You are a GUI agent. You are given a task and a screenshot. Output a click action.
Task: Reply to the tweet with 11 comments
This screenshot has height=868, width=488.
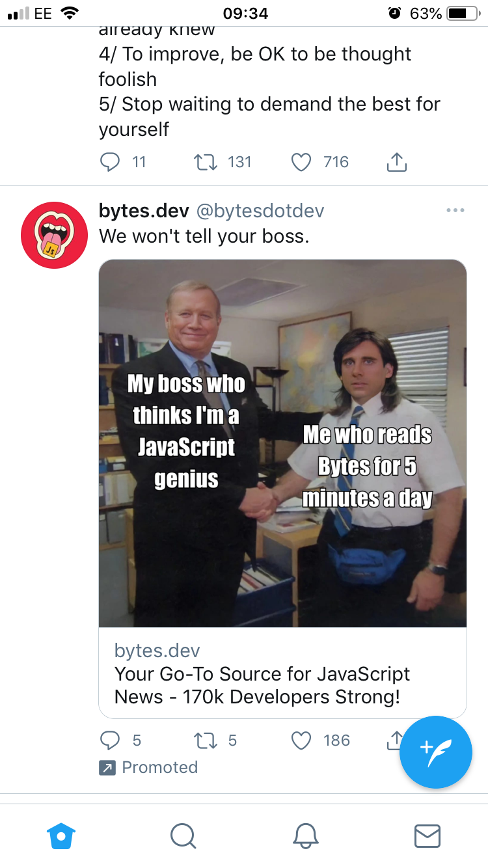click(109, 162)
